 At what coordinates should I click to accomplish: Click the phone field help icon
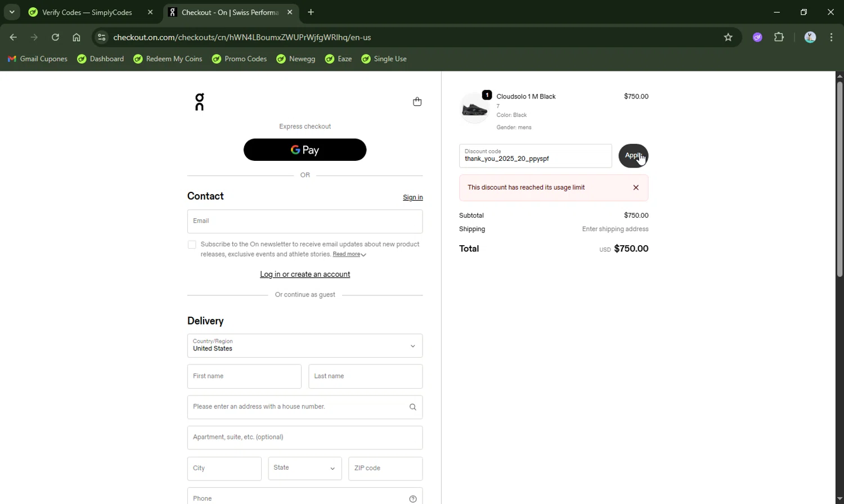point(412,499)
